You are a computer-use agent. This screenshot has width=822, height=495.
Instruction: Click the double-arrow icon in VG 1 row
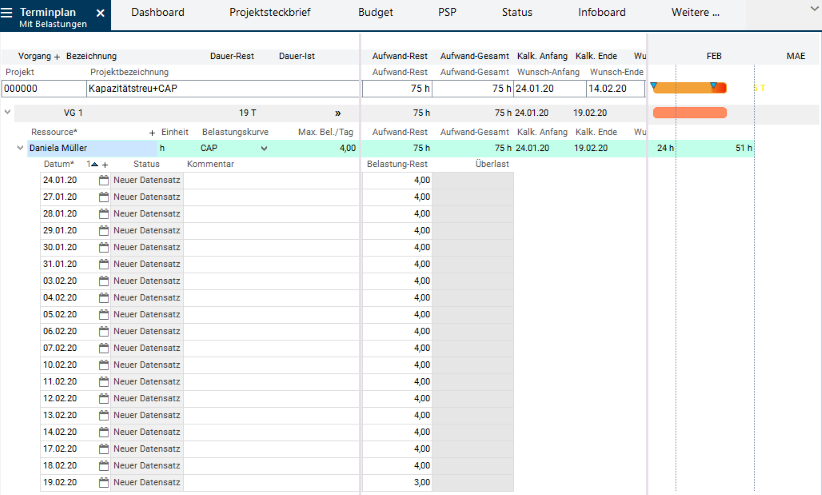pos(338,113)
